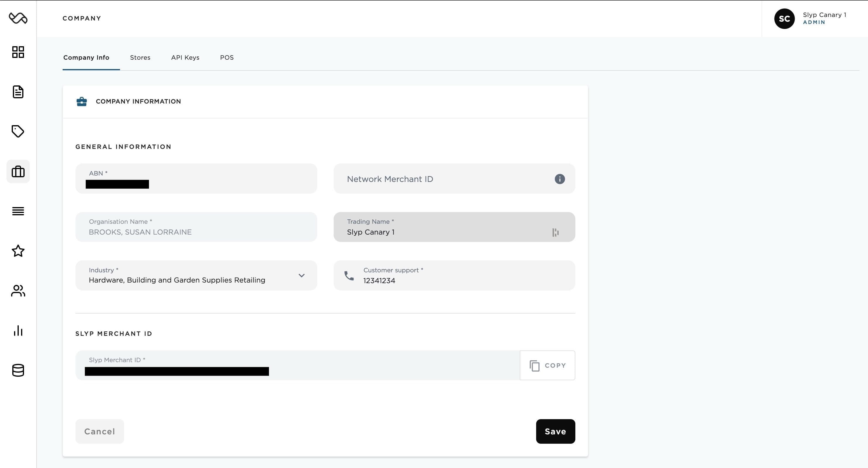Screen dimensions: 868x468
Task: Click the password manager icon in Trading Name field
Action: [556, 232]
